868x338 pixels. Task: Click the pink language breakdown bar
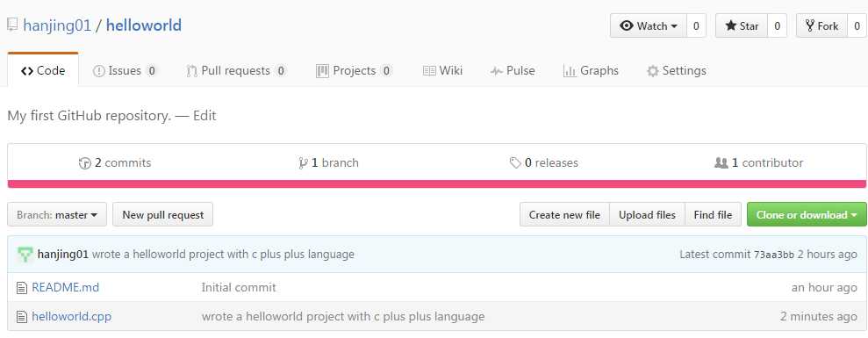(437, 184)
